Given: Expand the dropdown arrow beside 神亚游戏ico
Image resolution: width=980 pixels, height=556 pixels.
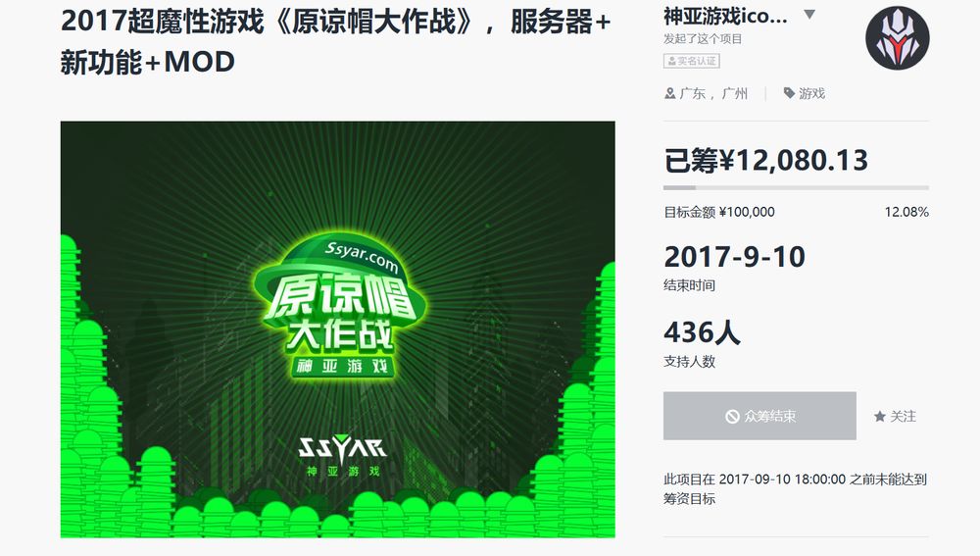Looking at the screenshot, I should (809, 15).
